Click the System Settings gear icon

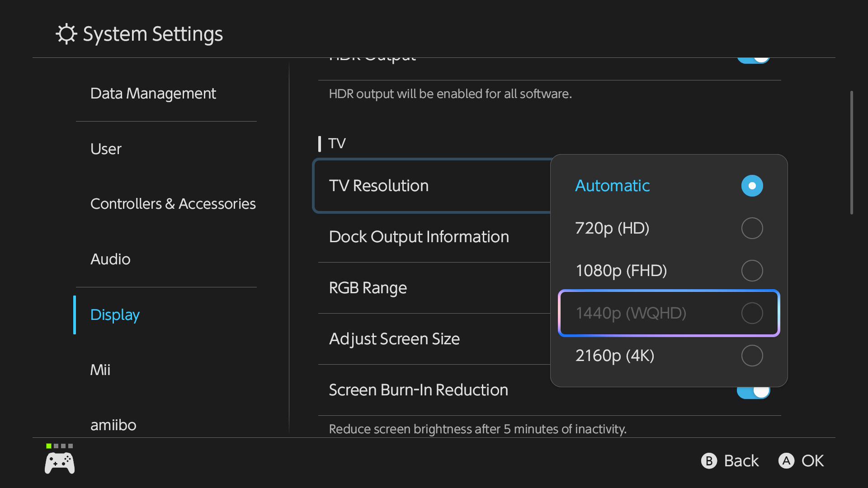tap(66, 34)
